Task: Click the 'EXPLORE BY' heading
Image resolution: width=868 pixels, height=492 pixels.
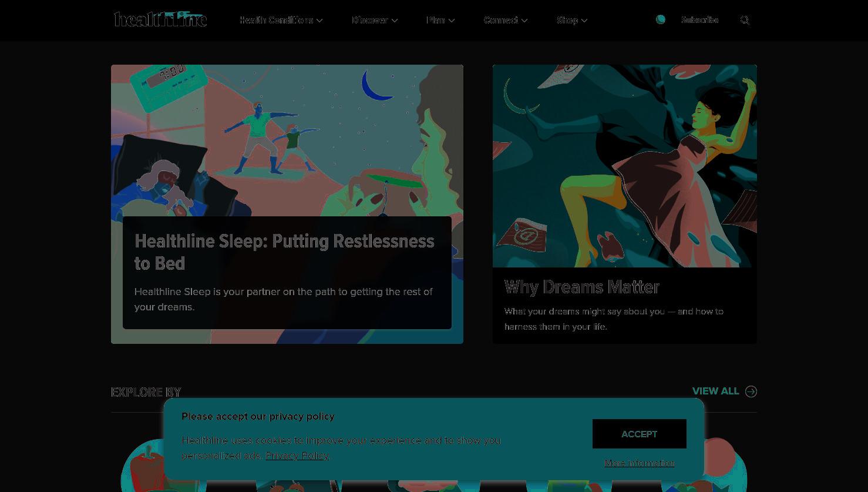Action: (x=146, y=392)
